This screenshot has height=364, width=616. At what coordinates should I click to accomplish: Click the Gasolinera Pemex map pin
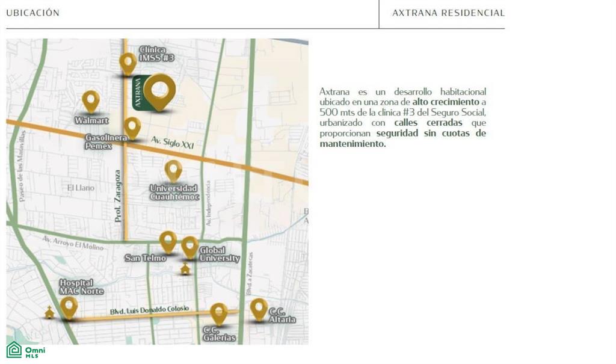pyautogui.click(x=132, y=128)
